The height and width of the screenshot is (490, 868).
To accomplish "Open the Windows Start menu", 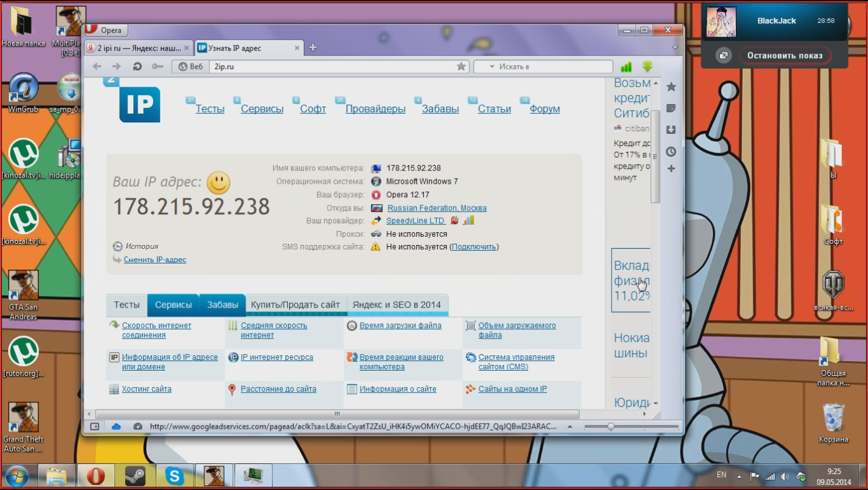I will click(18, 476).
